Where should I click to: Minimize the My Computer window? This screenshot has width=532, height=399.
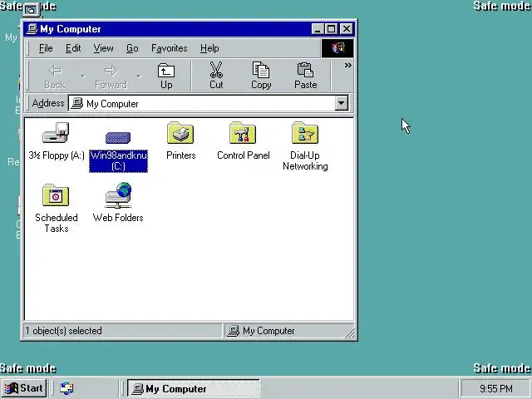point(318,29)
